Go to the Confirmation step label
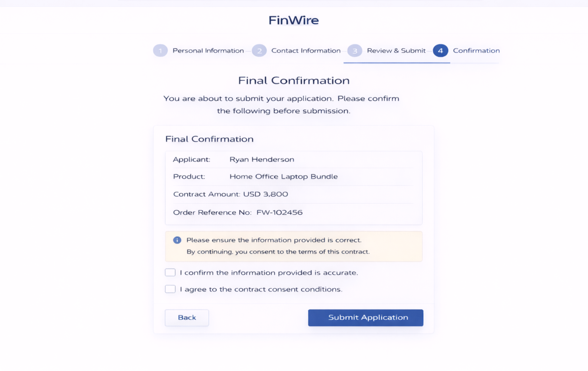Screen dimensions: 588x371 pyautogui.click(x=476, y=51)
